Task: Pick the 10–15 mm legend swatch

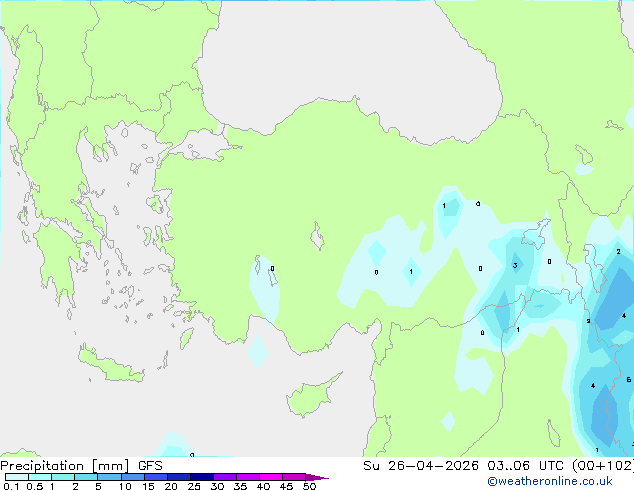Action: click(132, 477)
